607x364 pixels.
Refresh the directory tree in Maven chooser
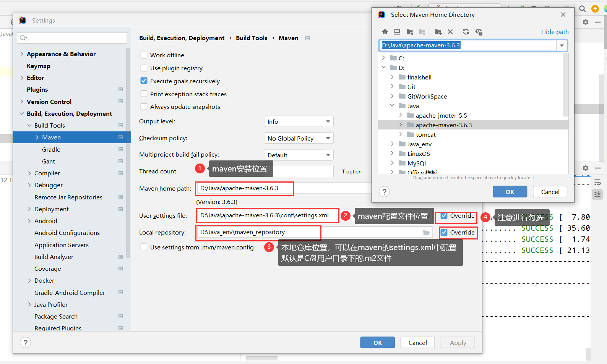466,32
